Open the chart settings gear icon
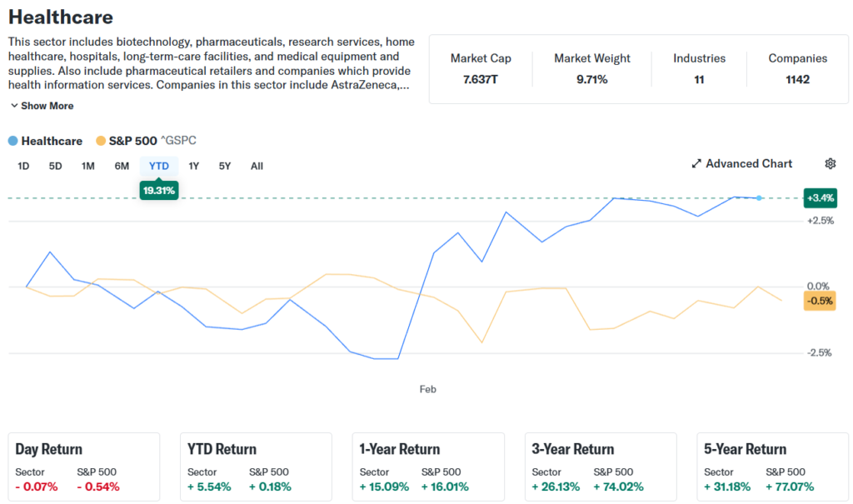This screenshot has height=504, width=853. pos(830,164)
